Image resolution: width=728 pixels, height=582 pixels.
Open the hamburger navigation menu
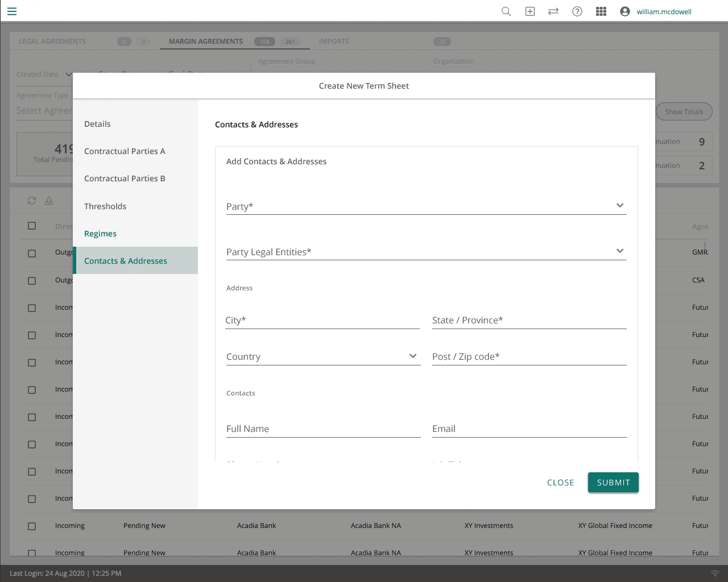[x=12, y=11]
